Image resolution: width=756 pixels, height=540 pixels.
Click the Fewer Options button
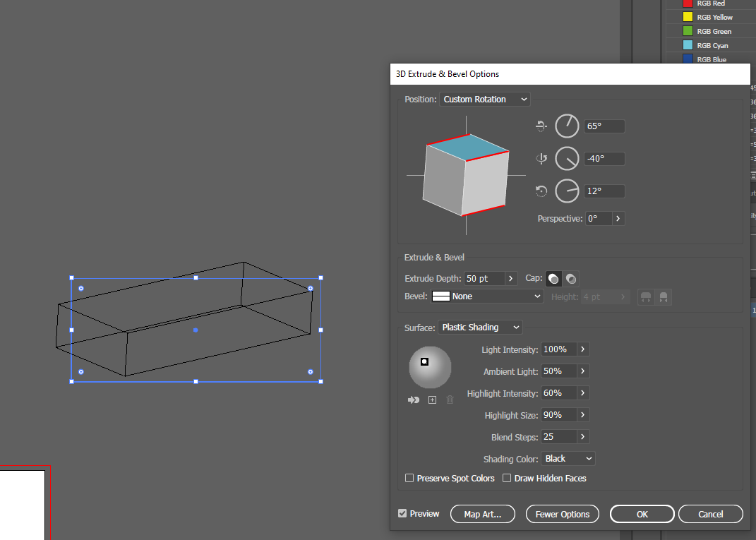[x=562, y=515]
